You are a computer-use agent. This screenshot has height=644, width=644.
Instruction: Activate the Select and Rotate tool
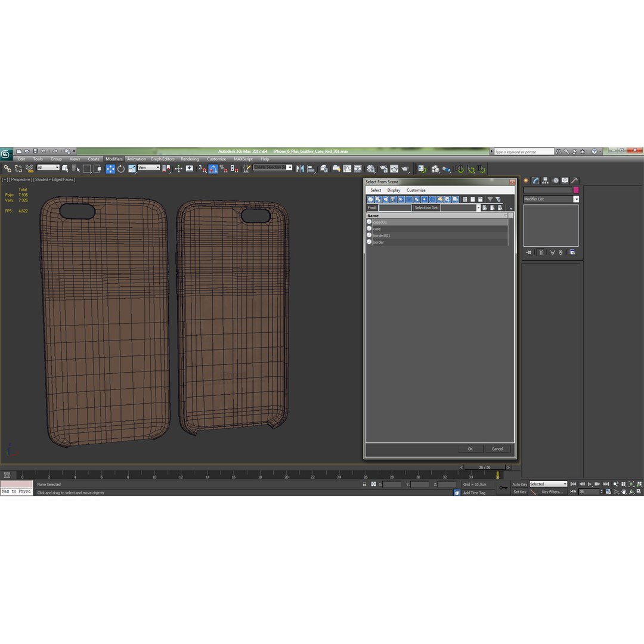click(x=121, y=169)
